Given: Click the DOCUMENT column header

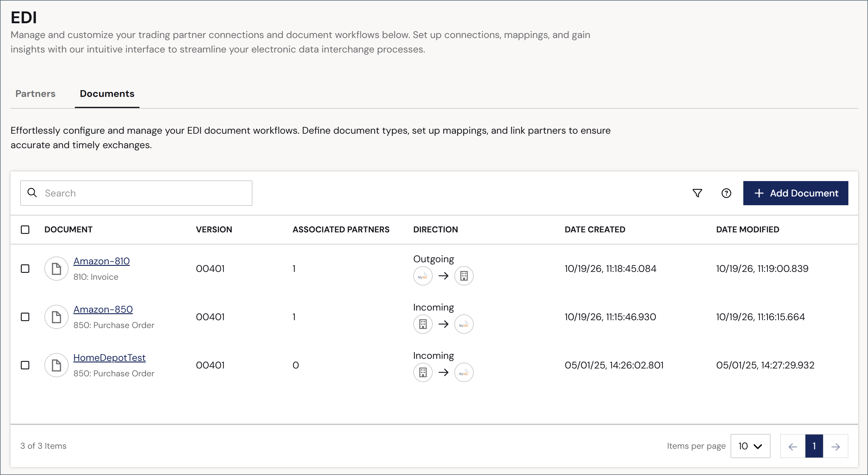Looking at the screenshot, I should pyautogui.click(x=69, y=229).
